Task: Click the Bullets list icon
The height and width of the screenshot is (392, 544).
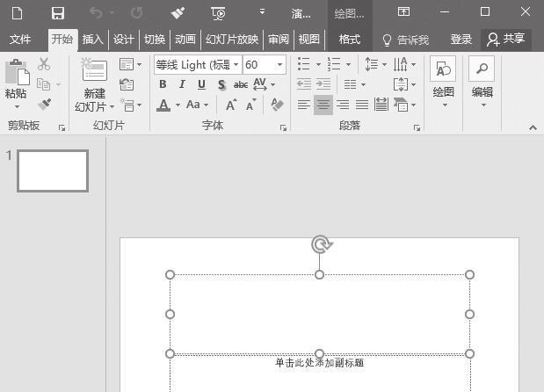Action: (303, 64)
